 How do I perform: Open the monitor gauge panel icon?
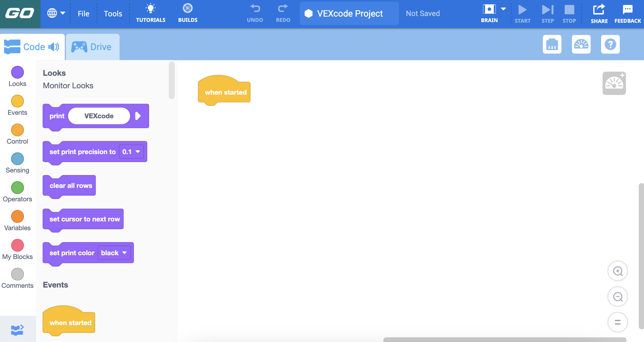(581, 44)
